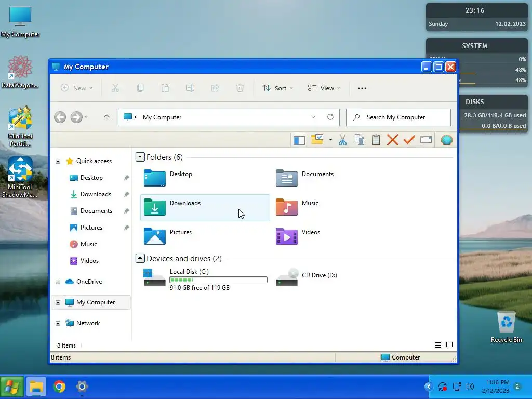Open the New dropdown menu
Image resolution: width=532 pixels, height=399 pixels.
point(77,88)
